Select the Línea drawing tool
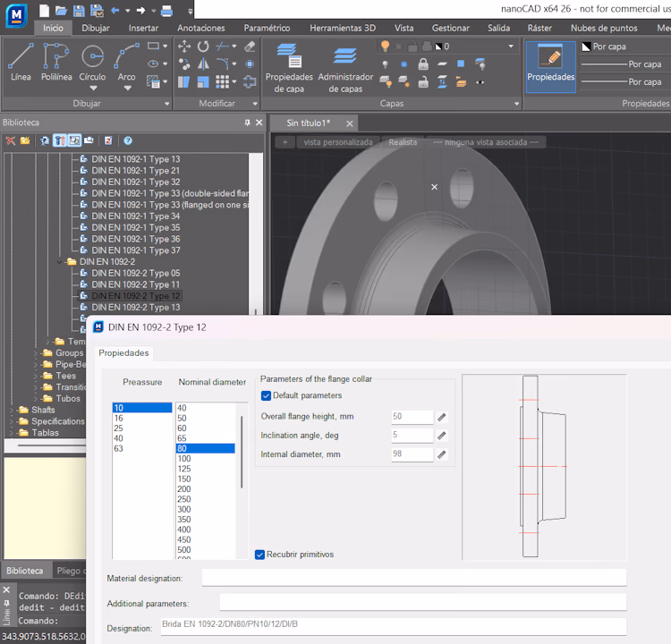Screen dimensions: 671x644 [21, 62]
